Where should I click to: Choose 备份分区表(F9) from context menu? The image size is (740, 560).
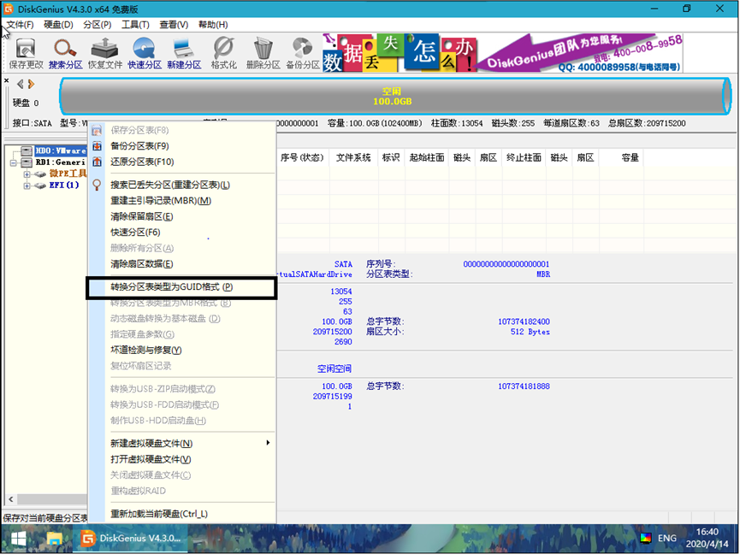pyautogui.click(x=181, y=146)
